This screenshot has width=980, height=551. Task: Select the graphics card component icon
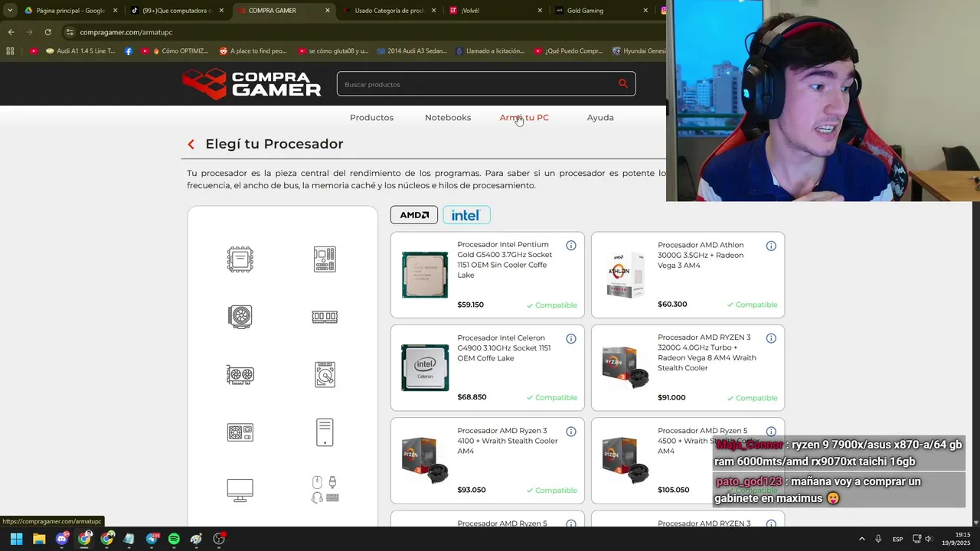click(240, 374)
